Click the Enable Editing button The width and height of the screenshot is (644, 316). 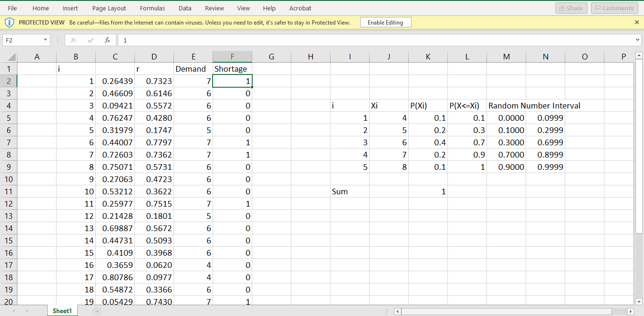[386, 22]
